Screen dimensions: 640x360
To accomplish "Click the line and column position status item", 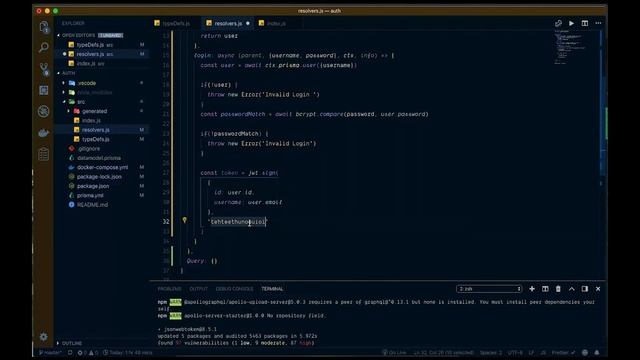I will 444,352.
